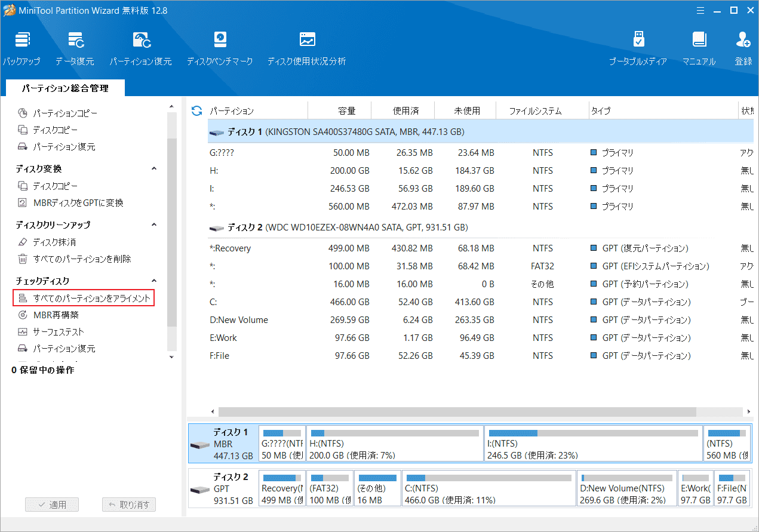
Task: Select the H: partition row
Action: (481, 171)
